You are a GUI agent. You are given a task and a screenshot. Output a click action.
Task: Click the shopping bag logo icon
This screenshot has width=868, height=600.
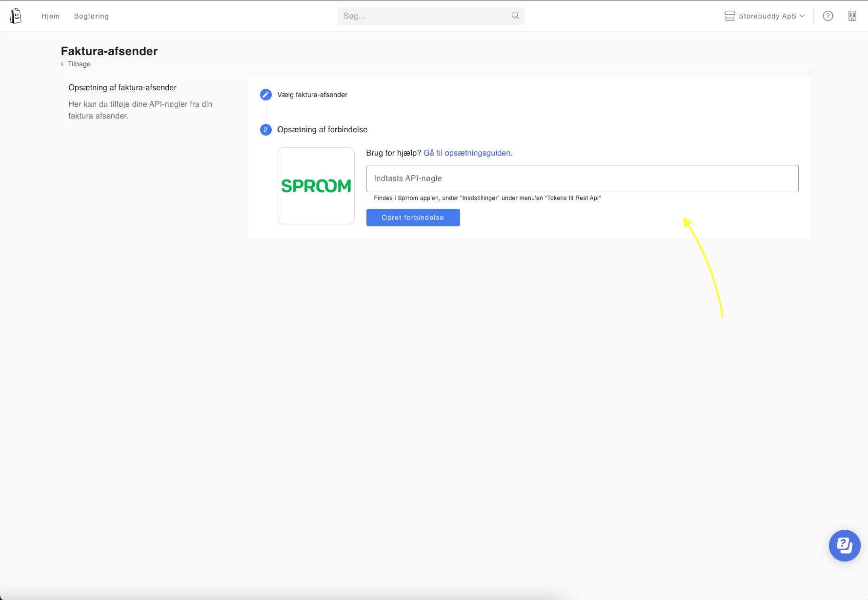pyautogui.click(x=16, y=16)
